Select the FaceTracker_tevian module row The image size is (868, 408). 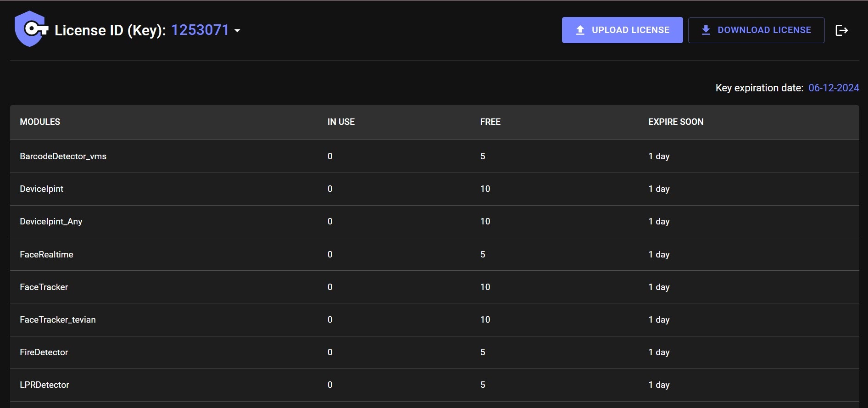(x=58, y=320)
